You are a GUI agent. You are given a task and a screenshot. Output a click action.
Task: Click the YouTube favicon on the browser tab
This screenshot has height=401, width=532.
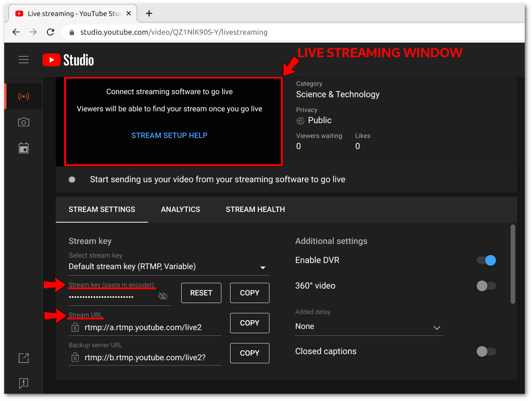pyautogui.click(x=19, y=14)
